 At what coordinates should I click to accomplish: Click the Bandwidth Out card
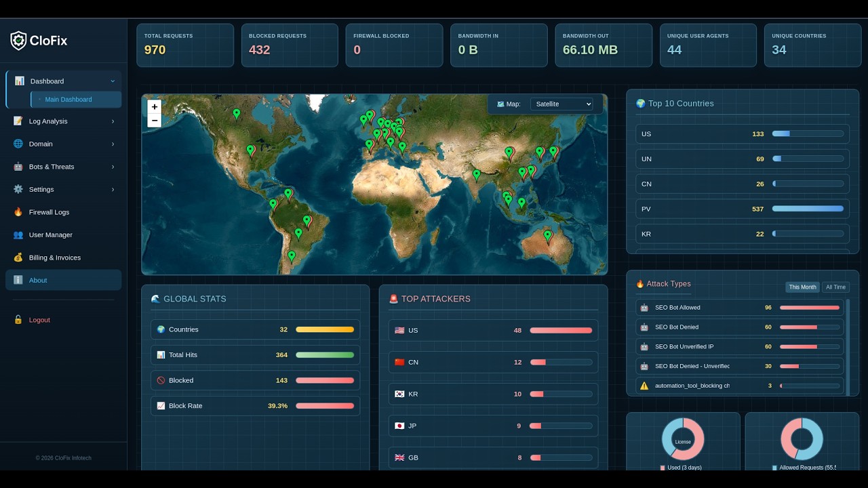pyautogui.click(x=604, y=45)
